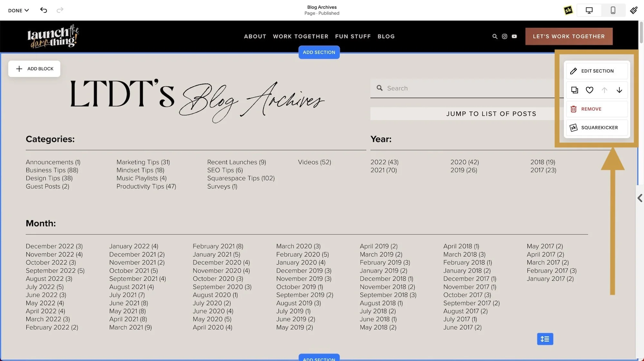The height and width of the screenshot is (361, 644).
Task: Click the undo arrow icon
Action: click(x=43, y=10)
